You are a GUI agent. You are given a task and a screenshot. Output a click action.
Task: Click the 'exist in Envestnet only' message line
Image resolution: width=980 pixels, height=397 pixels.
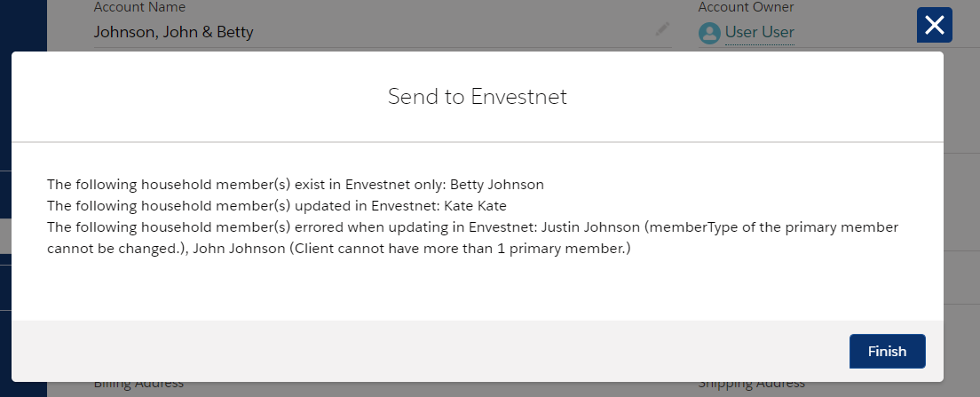pyautogui.click(x=296, y=185)
